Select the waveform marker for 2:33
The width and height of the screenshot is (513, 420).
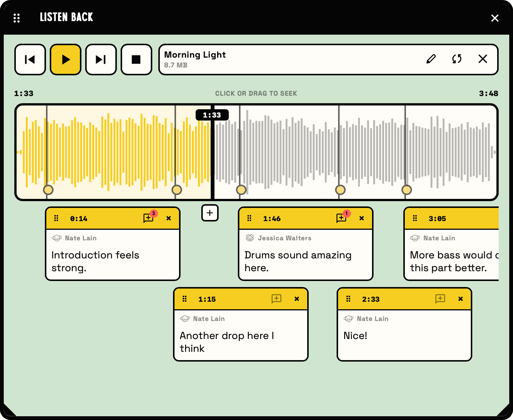click(340, 190)
